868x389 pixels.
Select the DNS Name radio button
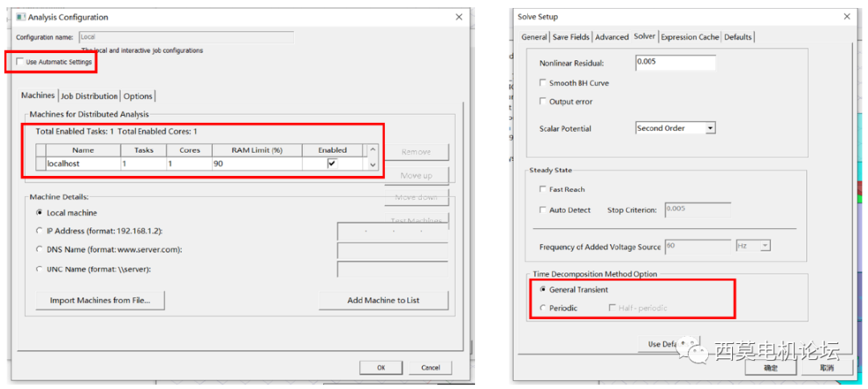(x=39, y=250)
